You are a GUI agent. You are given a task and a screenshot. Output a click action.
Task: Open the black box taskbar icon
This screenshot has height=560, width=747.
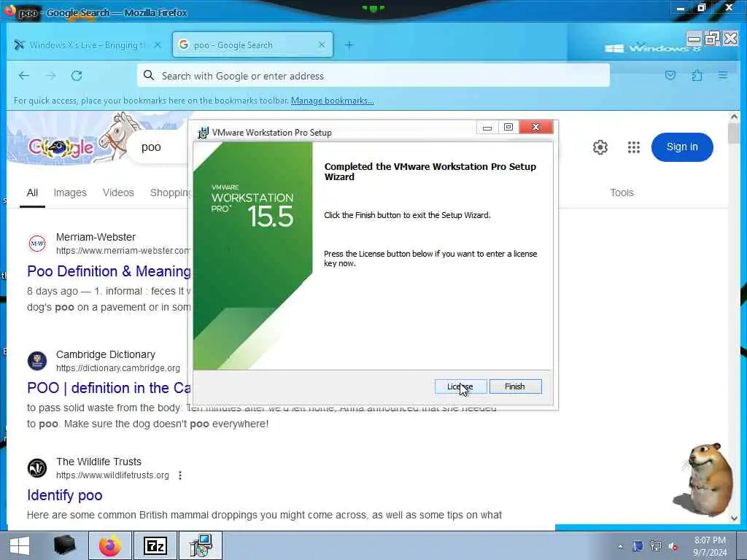[65, 545]
